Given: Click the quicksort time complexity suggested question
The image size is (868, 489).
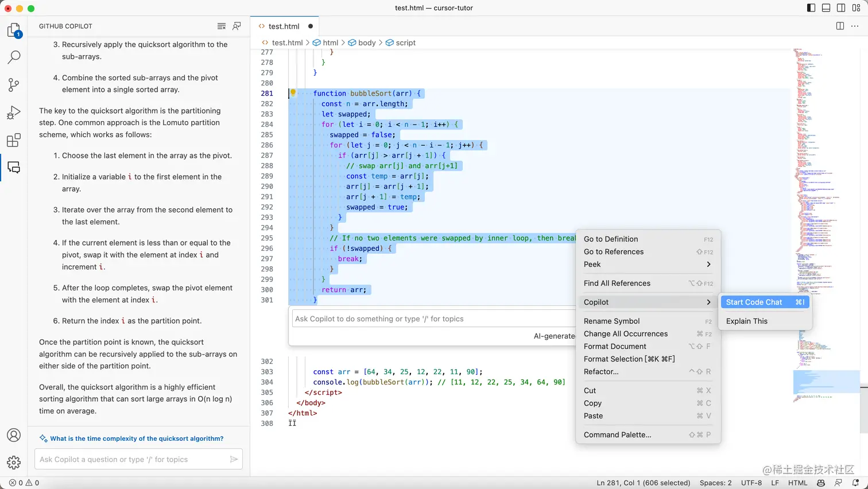Looking at the screenshot, I should click(x=137, y=438).
